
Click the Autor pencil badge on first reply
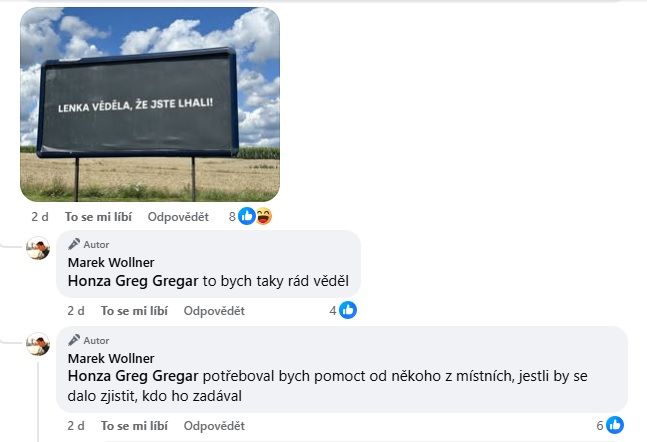click(89, 244)
